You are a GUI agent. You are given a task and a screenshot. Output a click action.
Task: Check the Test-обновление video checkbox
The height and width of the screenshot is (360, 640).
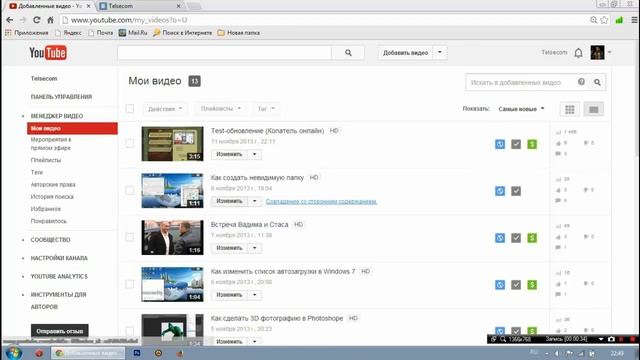click(130, 143)
